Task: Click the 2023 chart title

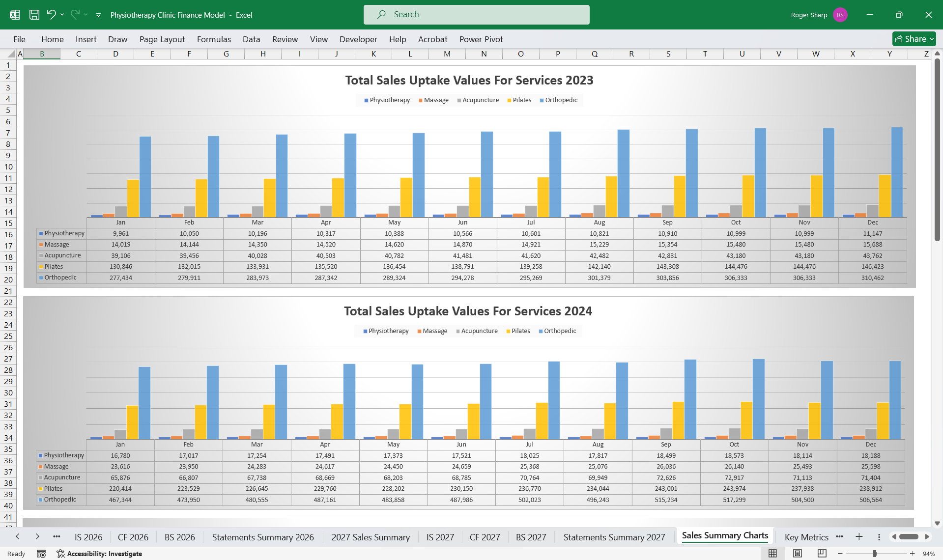Action: [x=469, y=80]
